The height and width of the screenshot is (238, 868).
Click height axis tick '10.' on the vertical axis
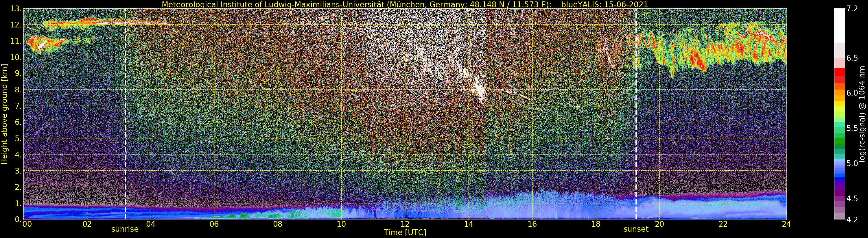16,57
